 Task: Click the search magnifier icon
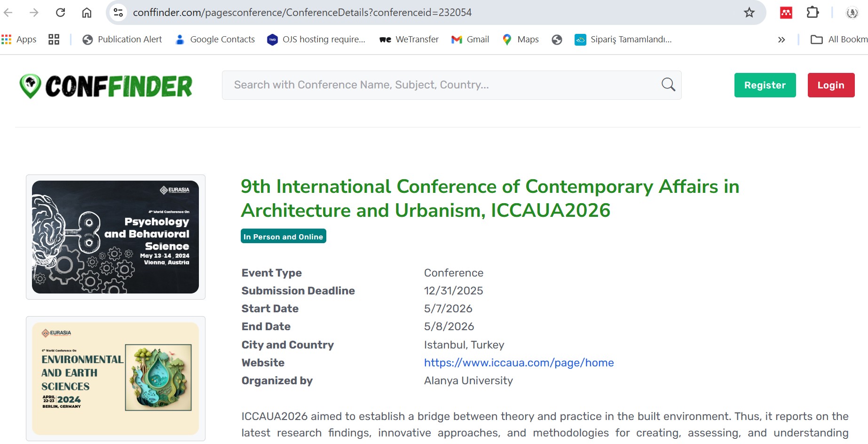click(668, 85)
